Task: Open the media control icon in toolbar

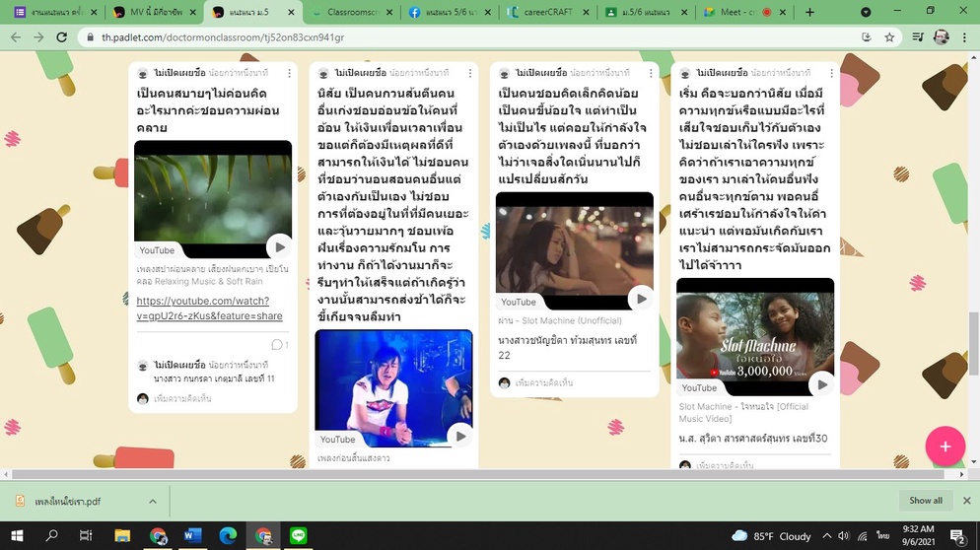Action: (918, 36)
